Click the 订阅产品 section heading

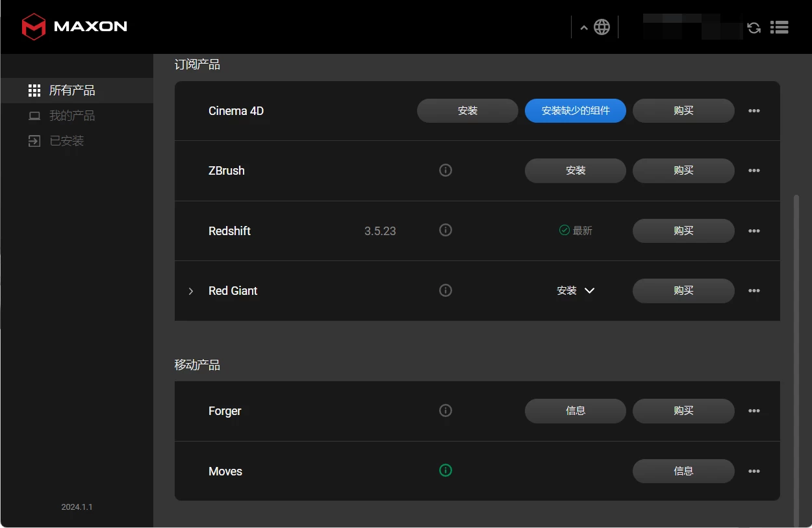click(x=197, y=65)
